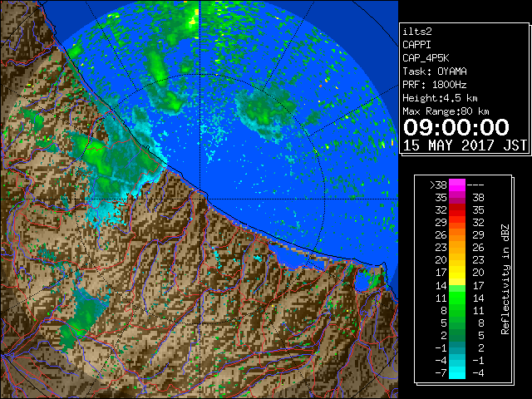Image resolution: width=532 pixels, height=399 pixels.
Task: Click the '-7' legend value on left column
Action: 441,373
